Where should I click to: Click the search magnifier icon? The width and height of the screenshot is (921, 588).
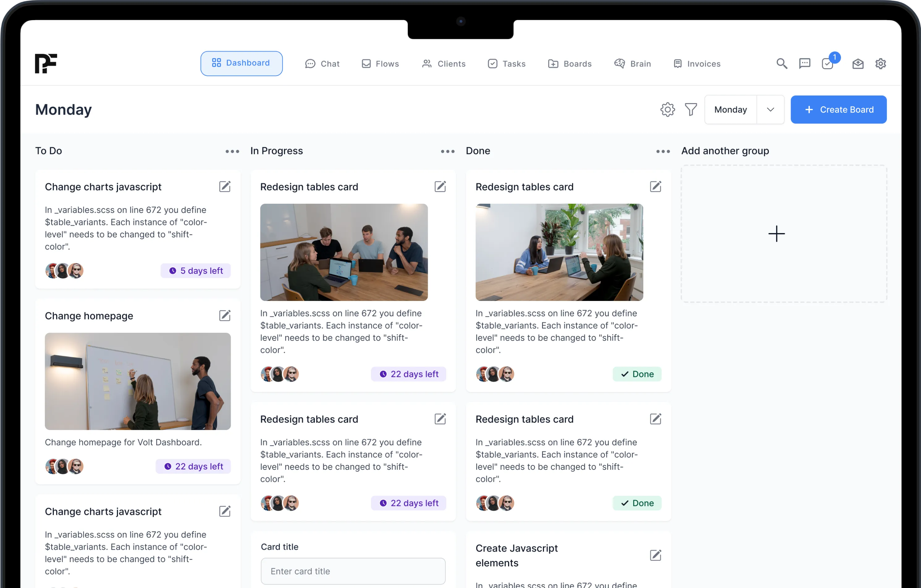click(x=782, y=64)
